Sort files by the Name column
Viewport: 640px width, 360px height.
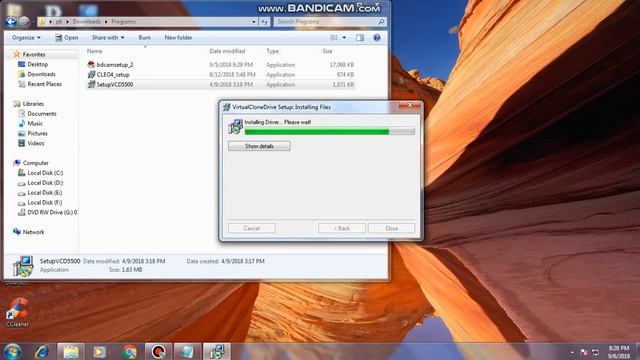(x=94, y=51)
